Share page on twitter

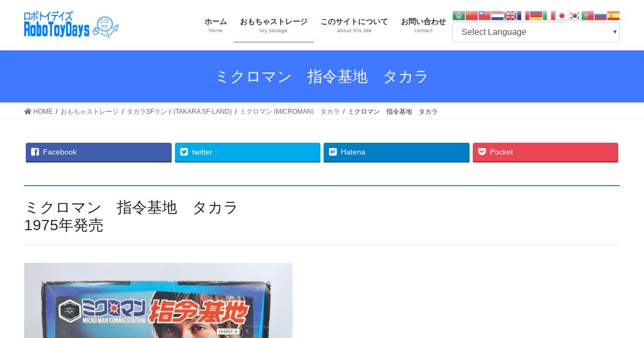247,152
